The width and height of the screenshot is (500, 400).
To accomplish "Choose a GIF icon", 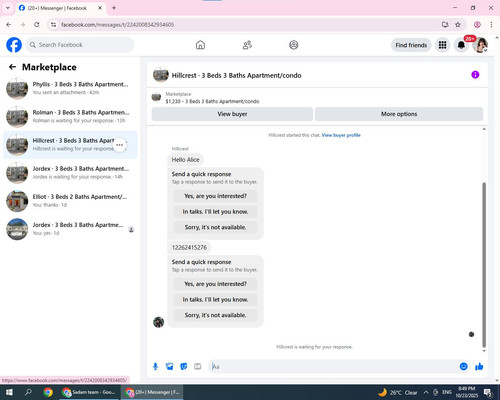I will [x=198, y=367].
